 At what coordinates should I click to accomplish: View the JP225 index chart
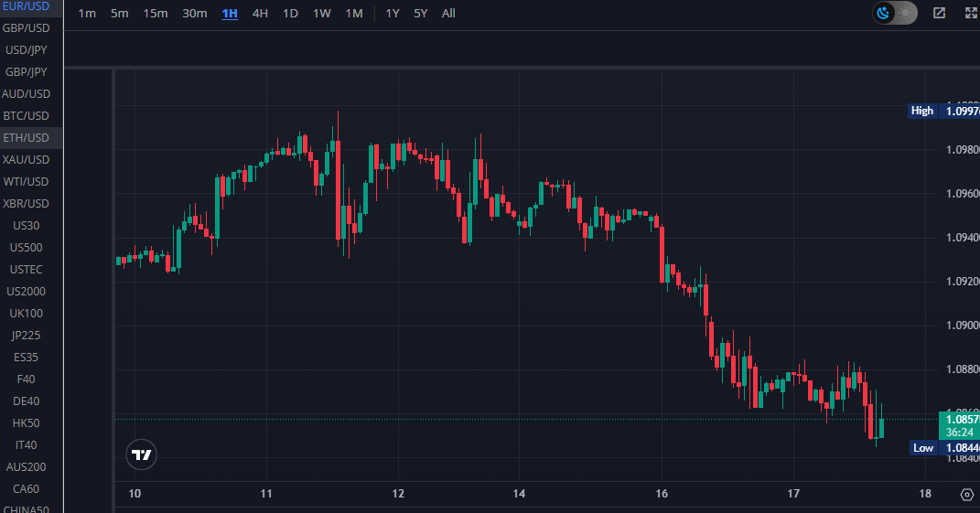(x=26, y=335)
